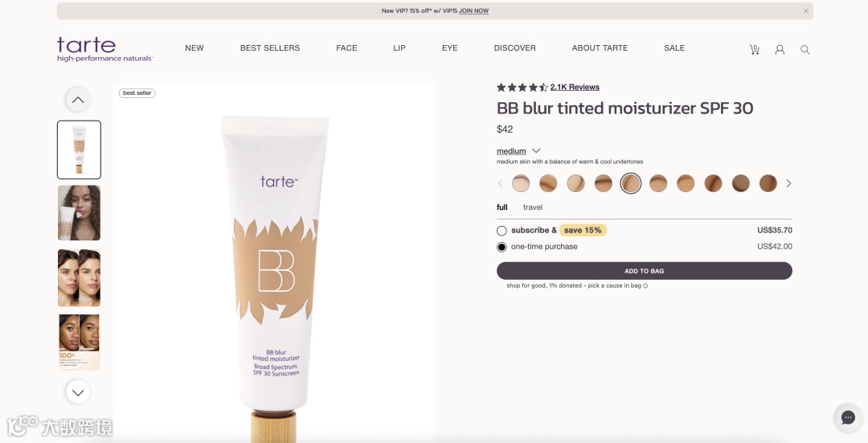The image size is (868, 443).
Task: Show next thumbnails with down arrow
Action: (78, 392)
